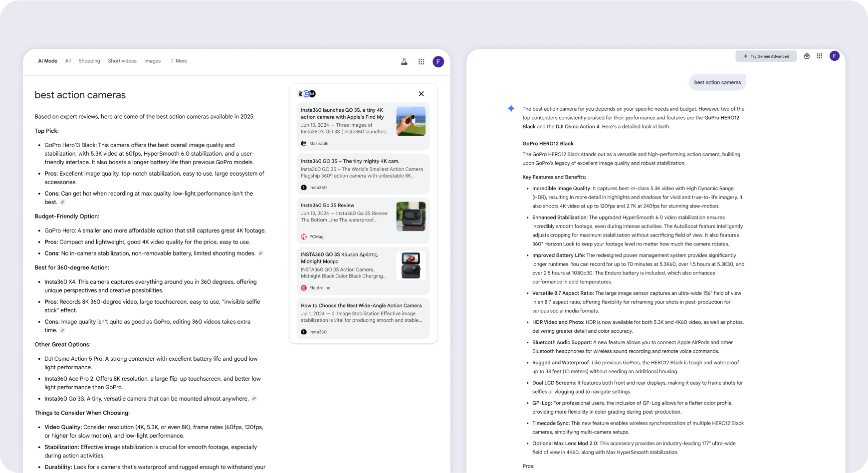Click the link icon after 'takes extra time'
This screenshot has width=868, height=473.
(x=62, y=330)
